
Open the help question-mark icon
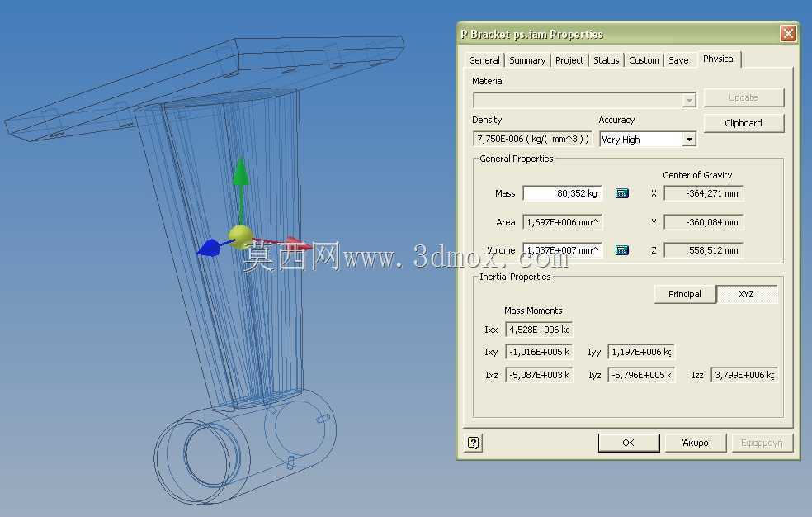click(474, 443)
